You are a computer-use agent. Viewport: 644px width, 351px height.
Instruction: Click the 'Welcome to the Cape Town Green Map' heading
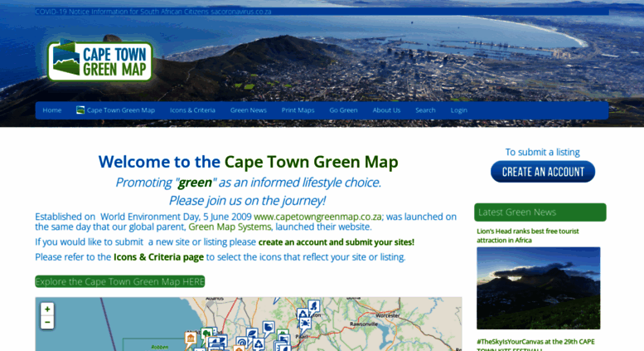point(248,162)
